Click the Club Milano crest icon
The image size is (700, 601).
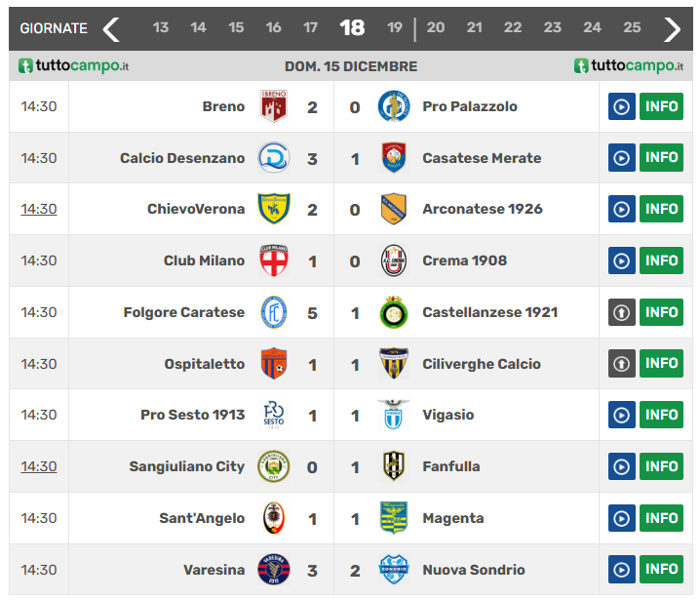[273, 260]
